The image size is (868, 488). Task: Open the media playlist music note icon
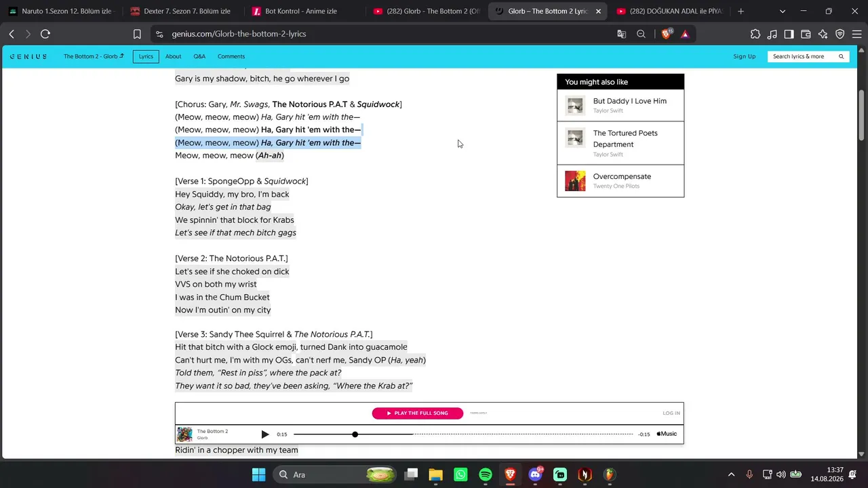click(x=772, y=34)
